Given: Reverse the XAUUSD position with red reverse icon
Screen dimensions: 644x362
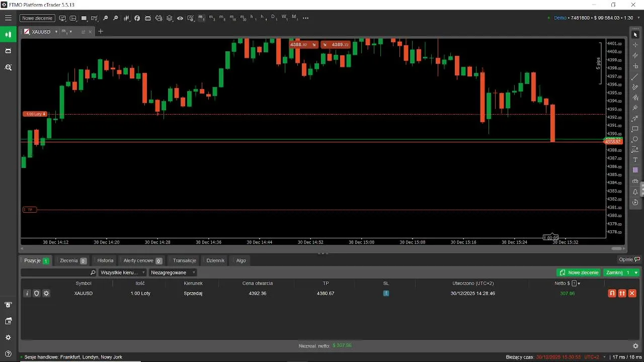Looking at the screenshot, I should pos(612,293).
